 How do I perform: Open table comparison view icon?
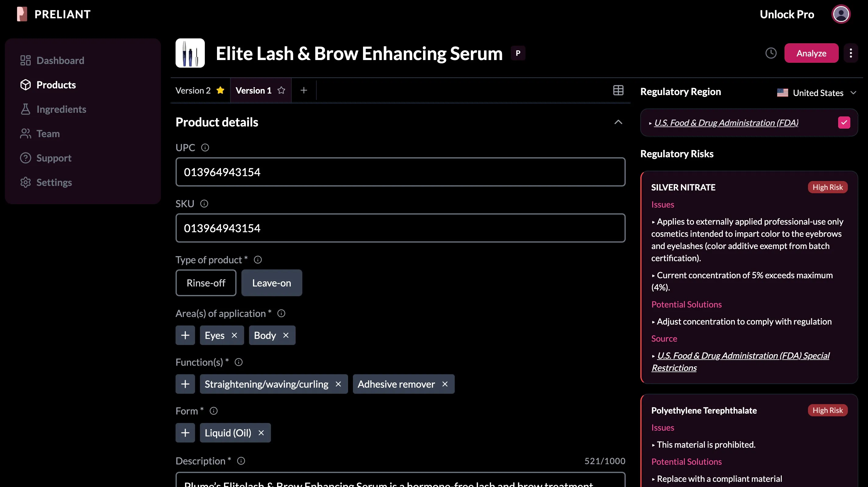tap(618, 90)
